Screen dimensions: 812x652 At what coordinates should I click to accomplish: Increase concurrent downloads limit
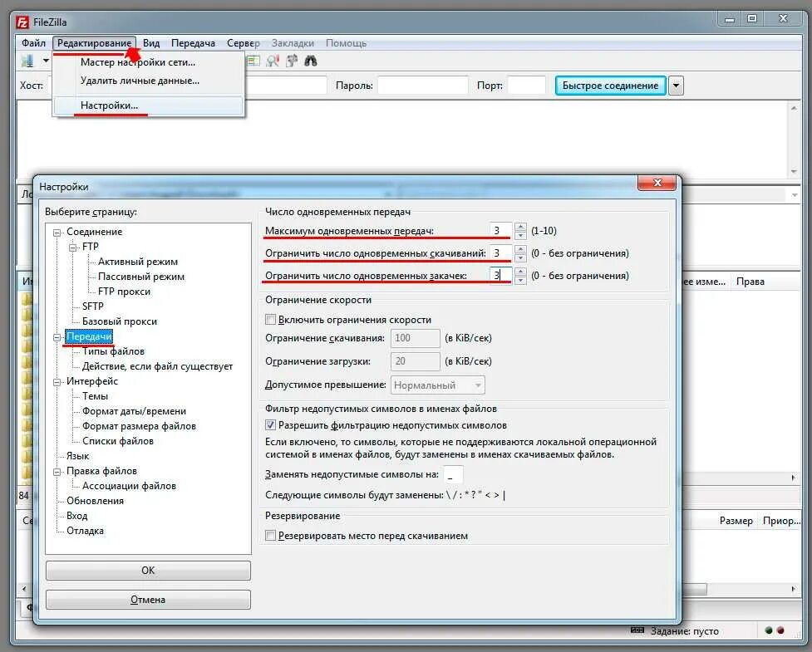click(521, 249)
